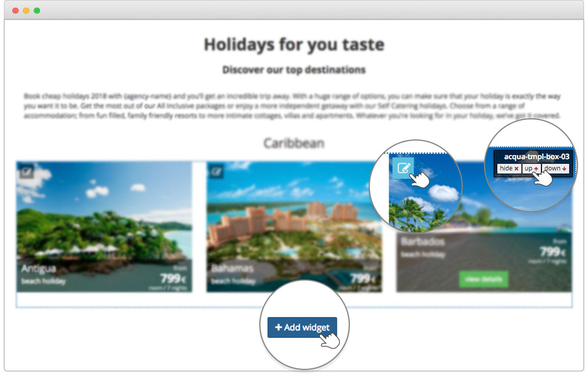This screenshot has height=380, width=588.
Task: Click the red close window button
Action: tap(15, 11)
